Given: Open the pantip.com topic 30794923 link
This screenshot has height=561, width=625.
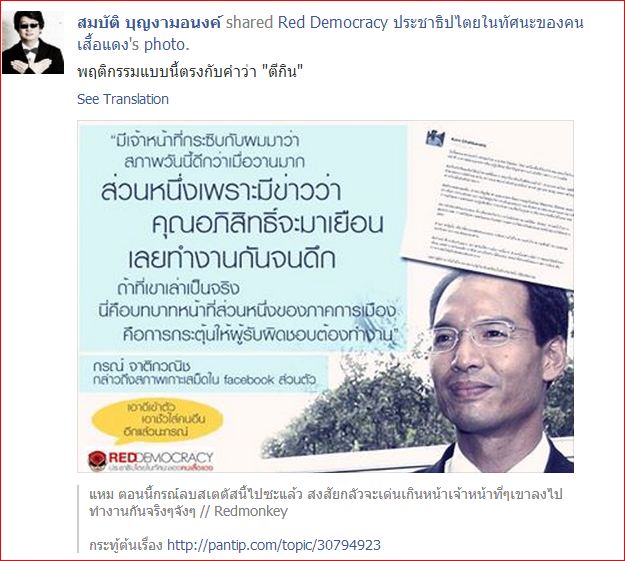Looking at the screenshot, I should coord(274,545).
